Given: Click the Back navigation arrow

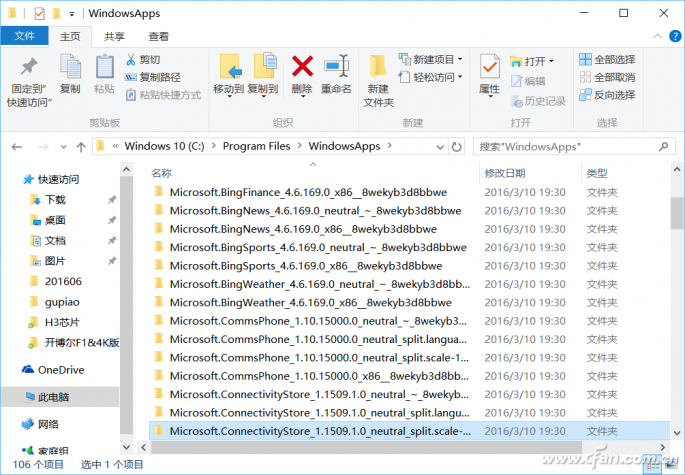Looking at the screenshot, I should (17, 147).
